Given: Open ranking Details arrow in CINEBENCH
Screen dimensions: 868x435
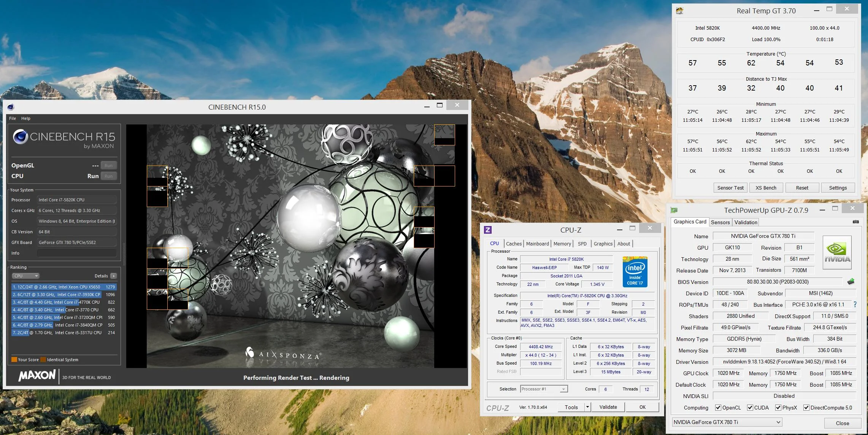Looking at the screenshot, I should click(x=114, y=276).
